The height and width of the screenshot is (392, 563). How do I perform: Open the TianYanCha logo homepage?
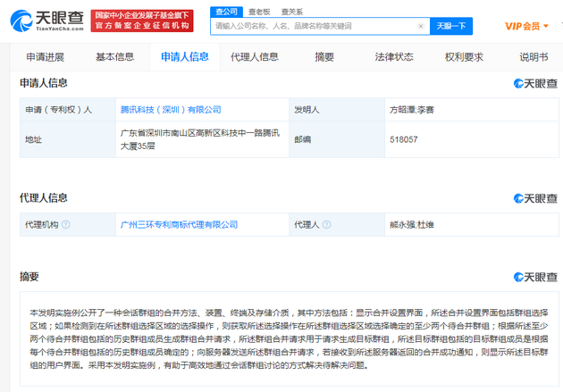tap(46, 21)
